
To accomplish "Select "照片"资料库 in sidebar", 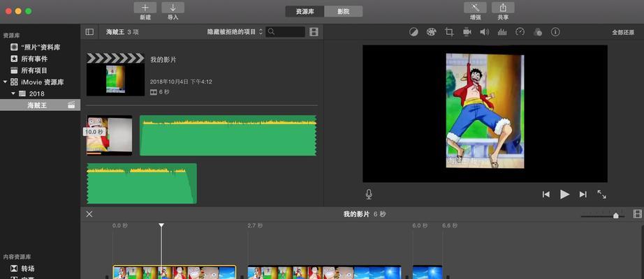I will point(41,47).
